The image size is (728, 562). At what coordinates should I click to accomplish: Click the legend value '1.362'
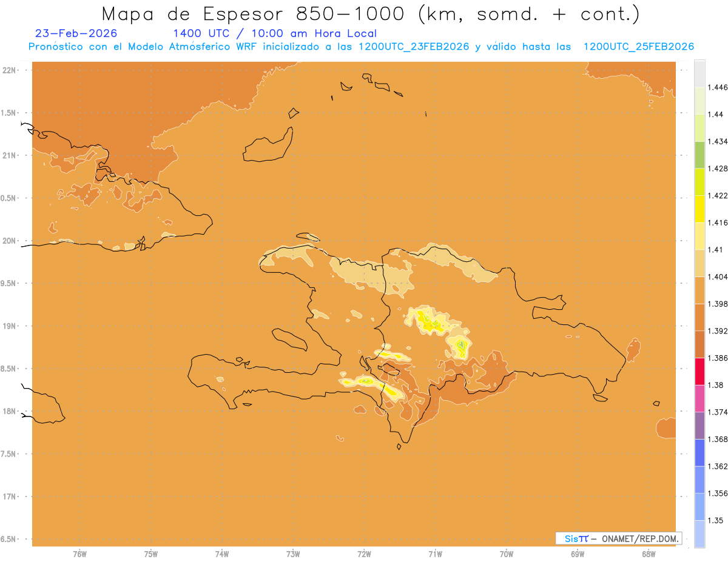pos(718,466)
